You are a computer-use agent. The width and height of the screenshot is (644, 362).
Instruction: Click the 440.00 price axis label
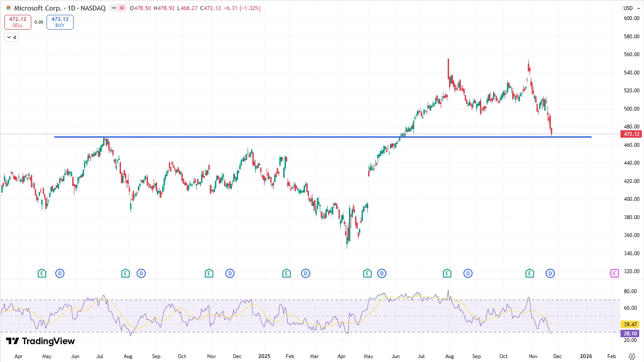[631, 163]
